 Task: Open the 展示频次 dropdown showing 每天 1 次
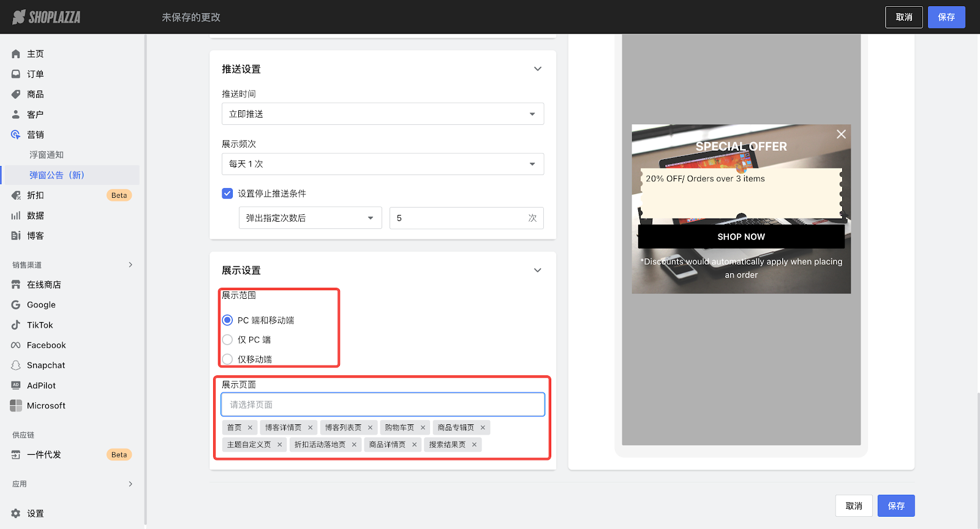coord(383,164)
